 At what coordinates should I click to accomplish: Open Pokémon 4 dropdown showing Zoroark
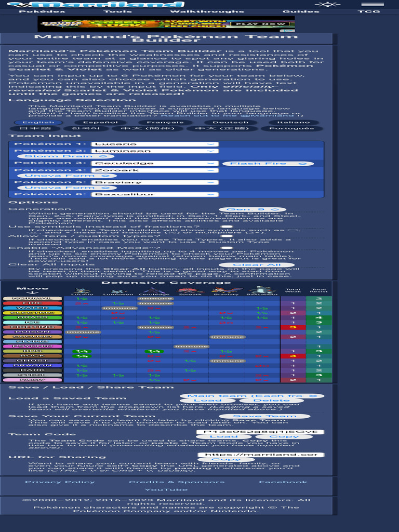[x=155, y=170]
